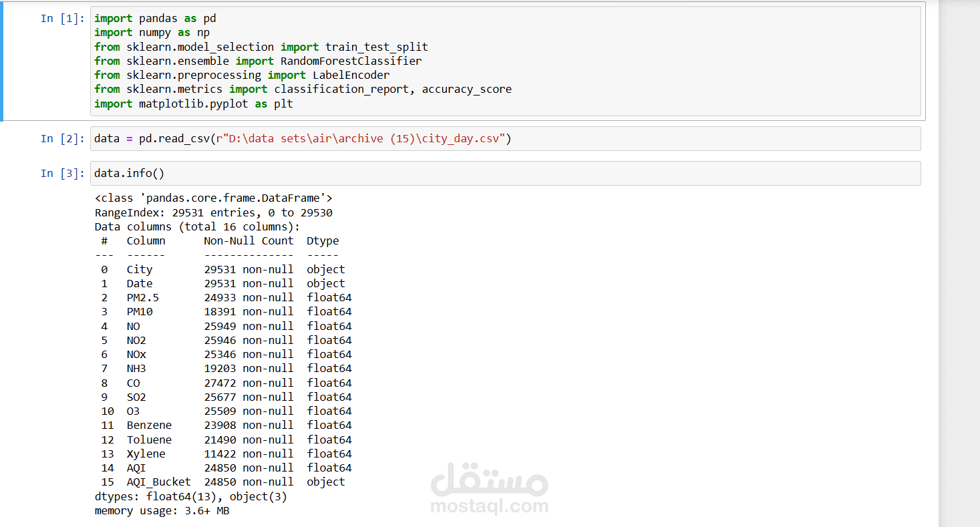Click the 'Dtype' column header
Image resolution: width=980 pixels, height=527 pixels.
point(323,241)
